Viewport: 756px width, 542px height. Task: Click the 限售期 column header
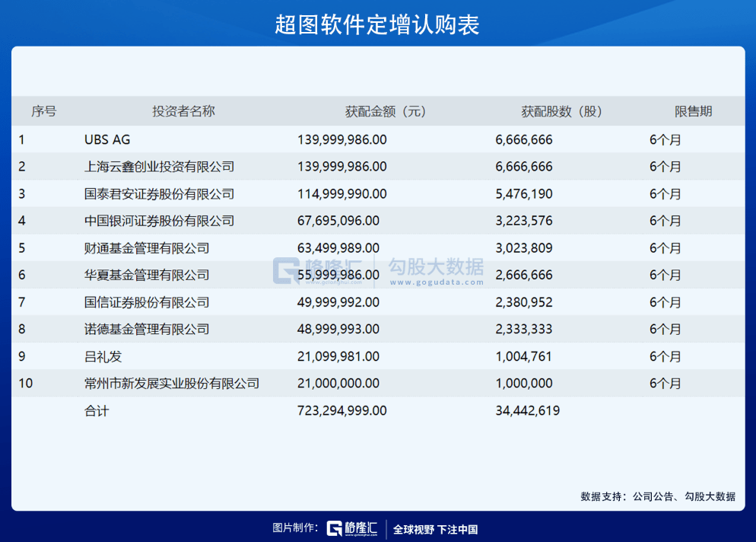click(693, 111)
